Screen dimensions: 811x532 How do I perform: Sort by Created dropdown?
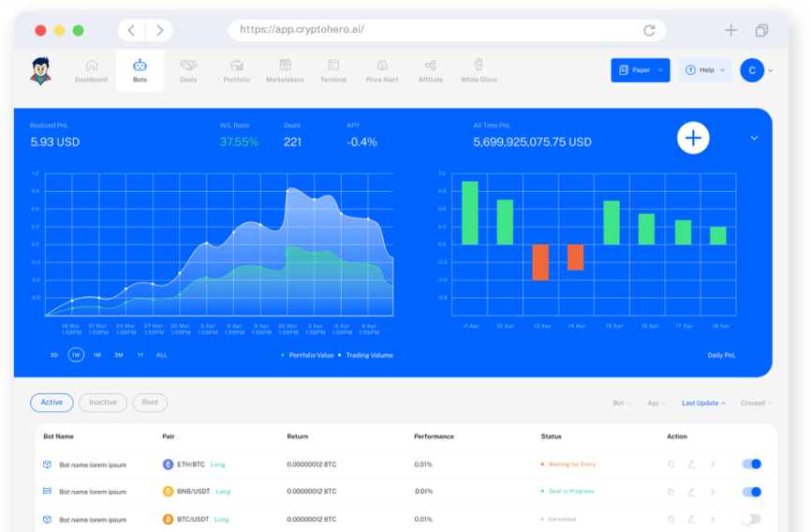pos(756,403)
